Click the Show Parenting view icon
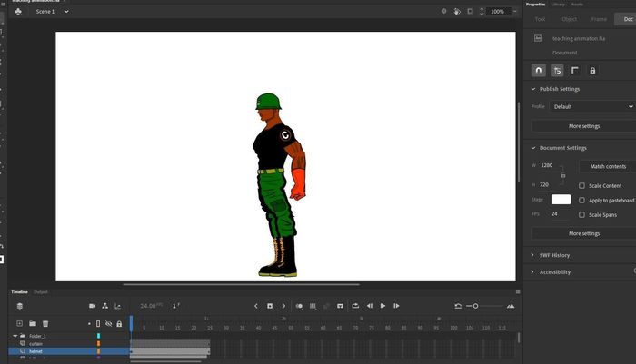The height and width of the screenshot is (364, 636). (x=105, y=306)
